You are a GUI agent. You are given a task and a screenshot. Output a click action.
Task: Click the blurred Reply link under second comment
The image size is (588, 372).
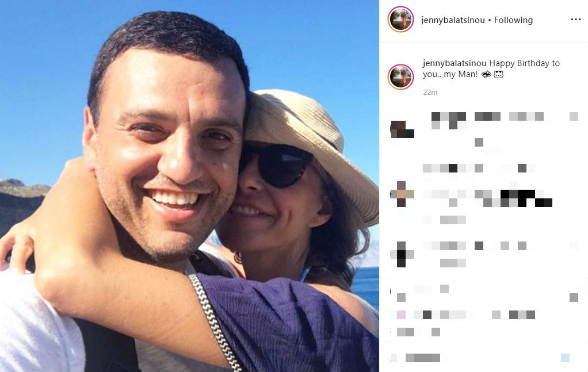[453, 220]
